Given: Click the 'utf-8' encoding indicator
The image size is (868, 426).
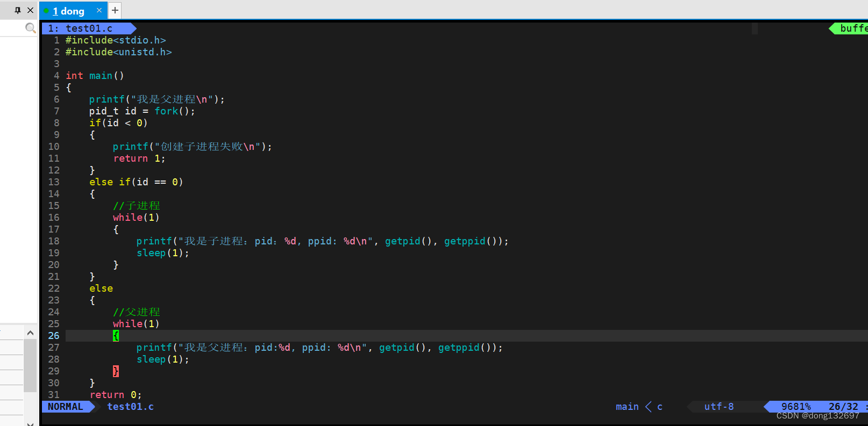Looking at the screenshot, I should pyautogui.click(x=719, y=407).
